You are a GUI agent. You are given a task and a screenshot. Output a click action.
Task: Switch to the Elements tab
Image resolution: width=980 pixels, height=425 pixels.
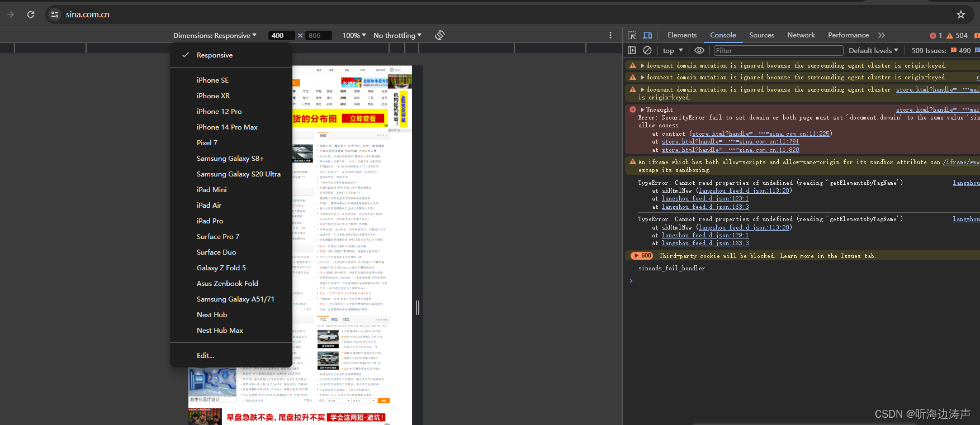[682, 35]
